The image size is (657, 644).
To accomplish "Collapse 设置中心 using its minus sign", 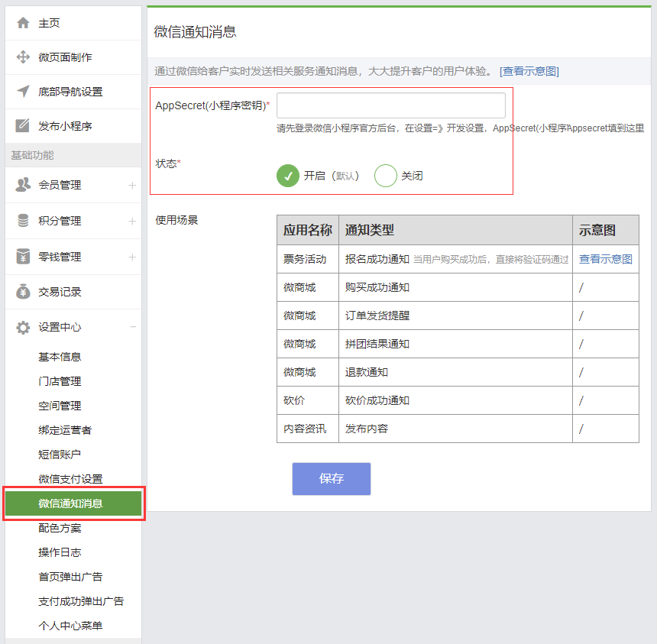I will pos(132,327).
